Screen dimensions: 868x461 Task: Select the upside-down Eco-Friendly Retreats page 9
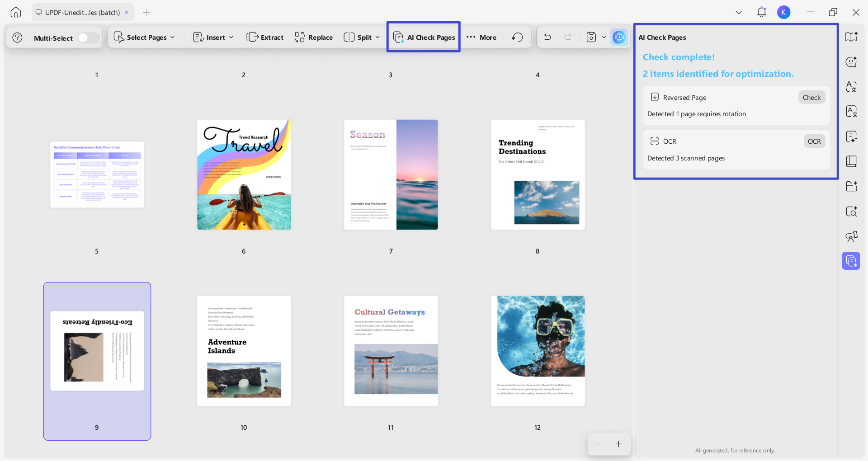click(97, 351)
